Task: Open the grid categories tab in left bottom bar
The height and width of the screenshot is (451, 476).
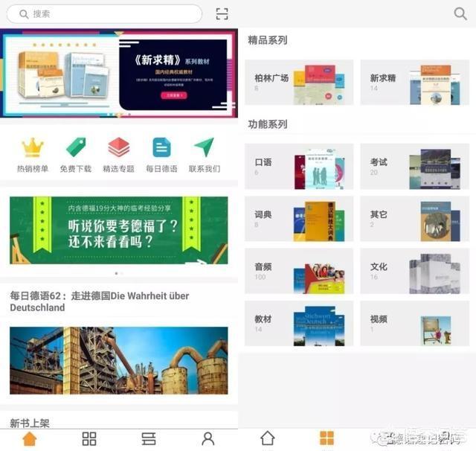Action: [x=89, y=438]
